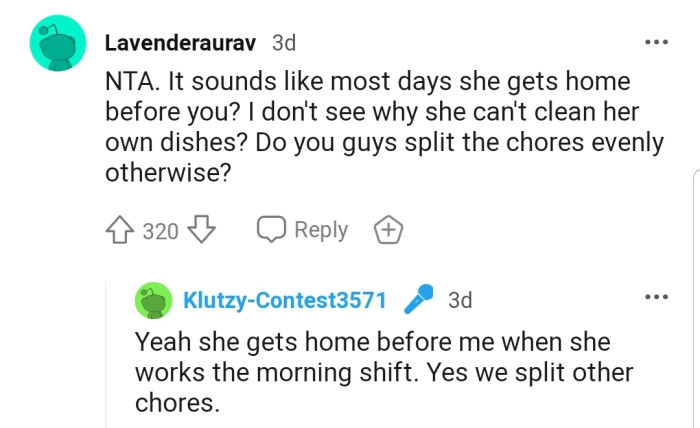The width and height of the screenshot is (700, 428).
Task: Click the 3d timestamp on Klutzy's reply
Action: (460, 300)
